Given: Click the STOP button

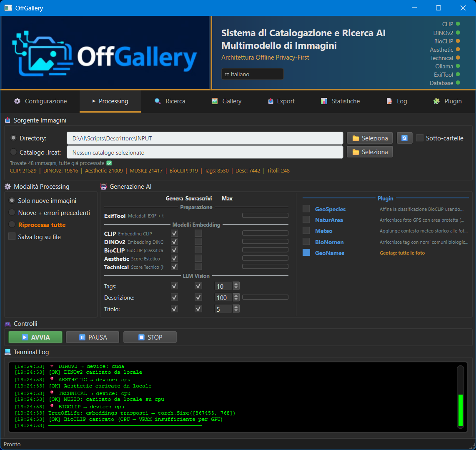Looking at the screenshot, I should click(x=150, y=337).
